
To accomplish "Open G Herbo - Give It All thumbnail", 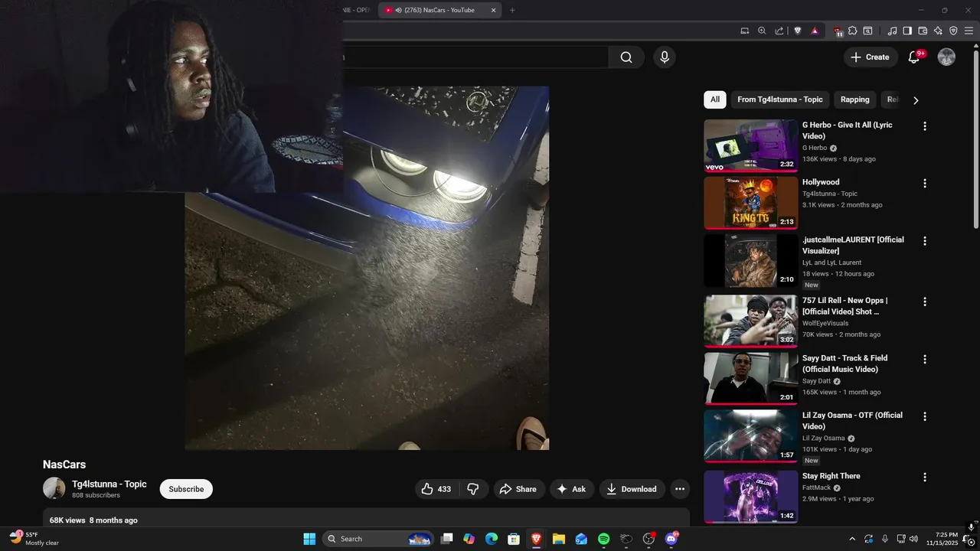I will [x=750, y=145].
